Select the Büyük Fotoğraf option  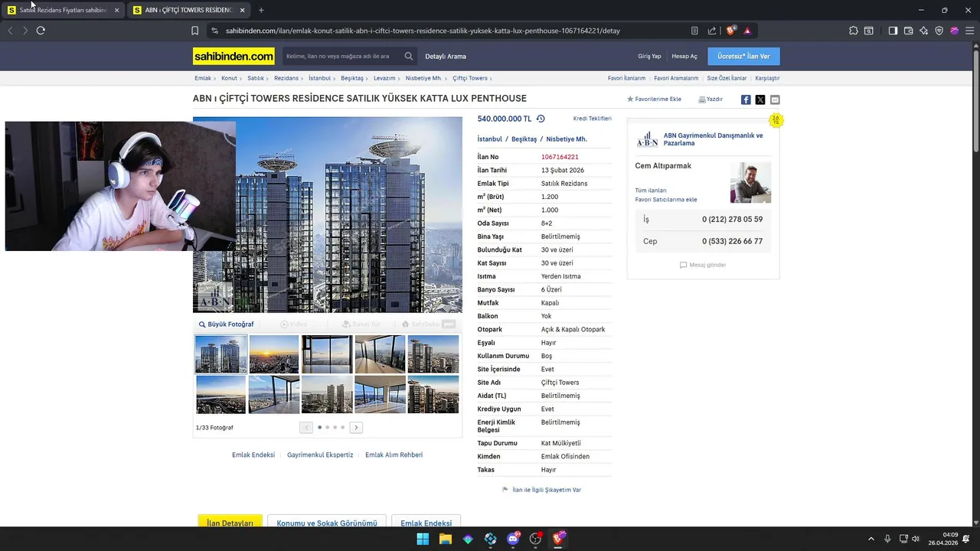[226, 324]
